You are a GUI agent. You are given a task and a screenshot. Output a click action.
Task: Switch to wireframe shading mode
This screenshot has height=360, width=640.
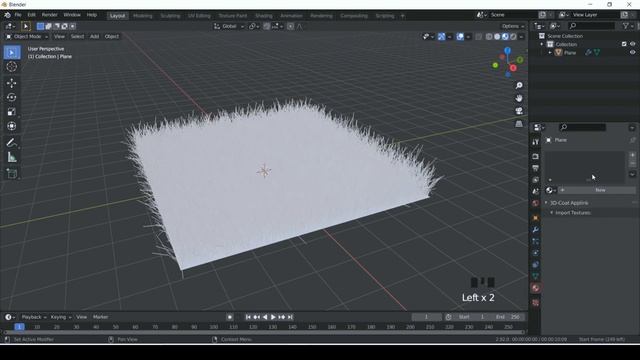point(489,37)
